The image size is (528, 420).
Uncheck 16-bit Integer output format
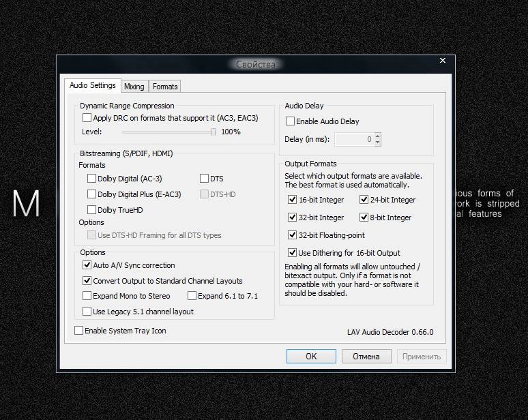click(292, 200)
